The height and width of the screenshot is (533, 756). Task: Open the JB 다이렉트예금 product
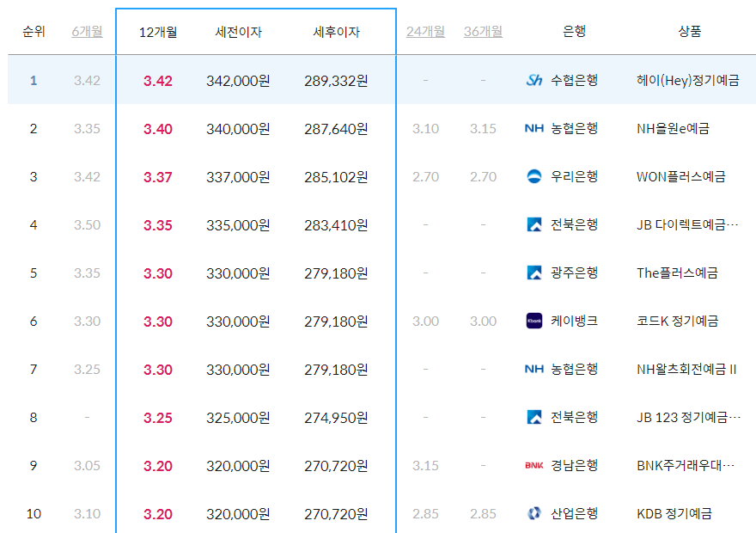point(687,224)
